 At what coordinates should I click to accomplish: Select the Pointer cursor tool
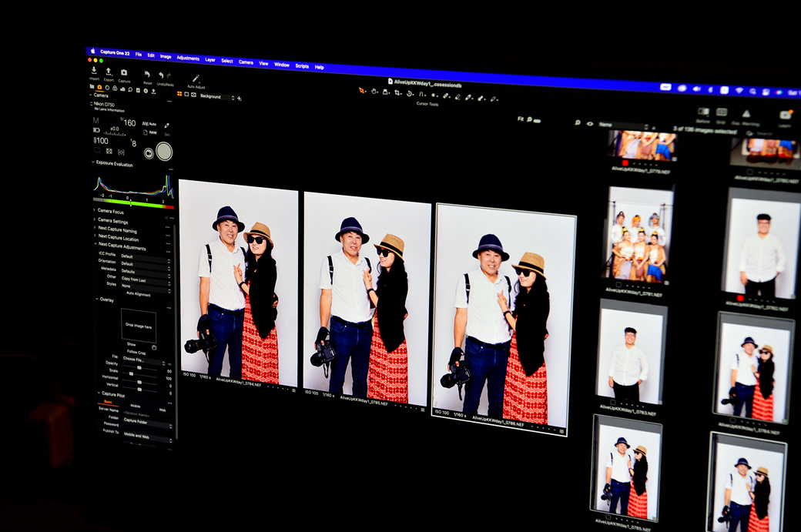pos(362,90)
